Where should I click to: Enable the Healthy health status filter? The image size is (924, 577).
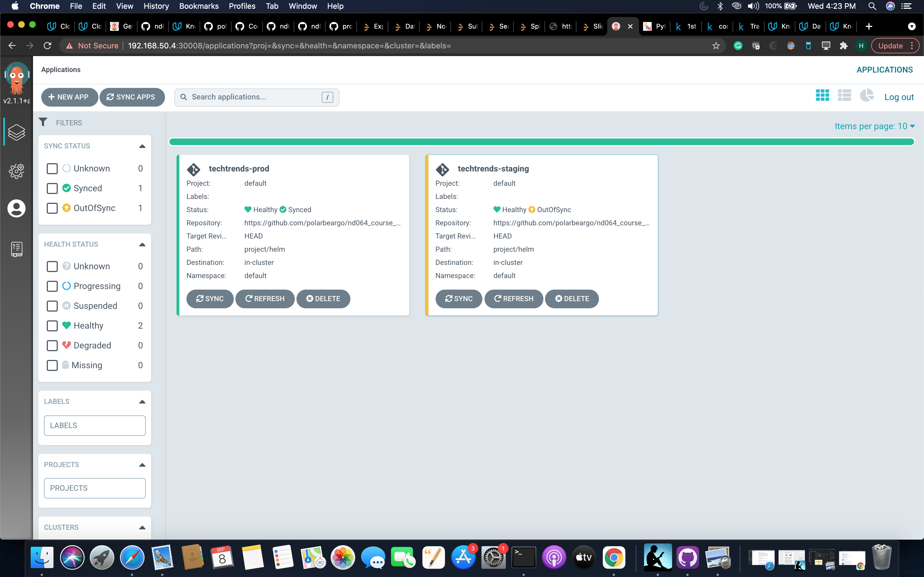point(52,326)
